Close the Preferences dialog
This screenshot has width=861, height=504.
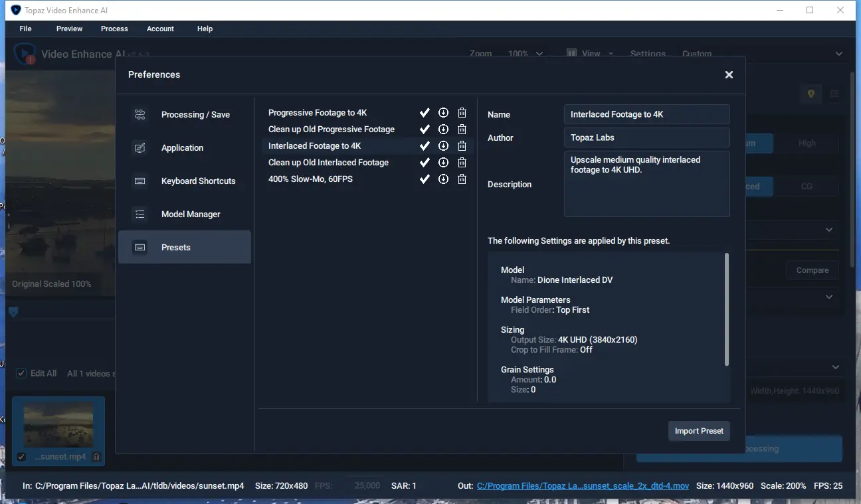(x=729, y=74)
